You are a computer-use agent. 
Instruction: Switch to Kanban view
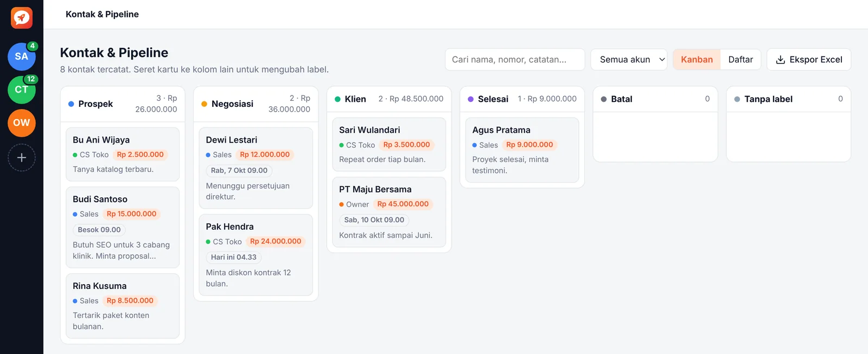click(697, 60)
